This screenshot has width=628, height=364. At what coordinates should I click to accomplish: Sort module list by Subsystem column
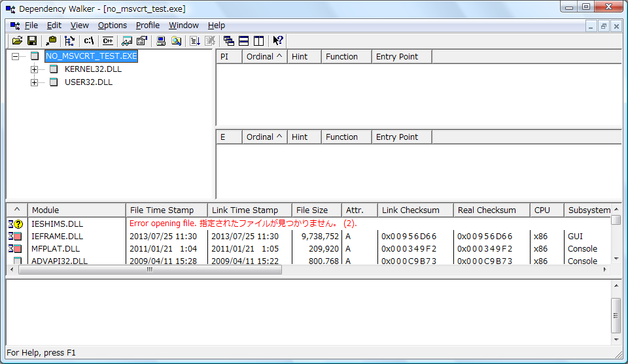point(587,210)
